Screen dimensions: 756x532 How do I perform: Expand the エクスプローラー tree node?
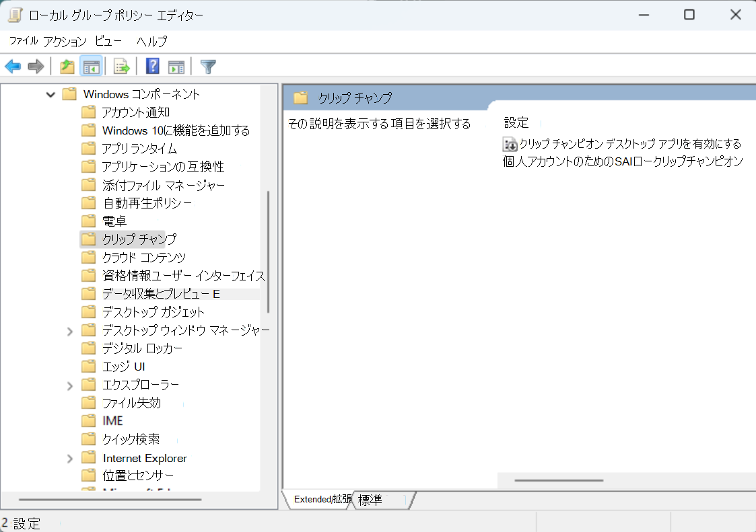click(x=70, y=385)
